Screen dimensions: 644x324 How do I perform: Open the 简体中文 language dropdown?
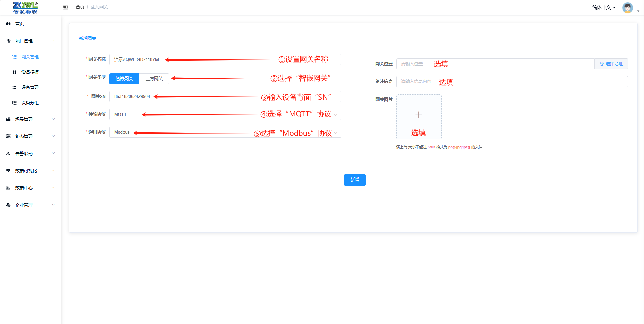click(x=604, y=7)
